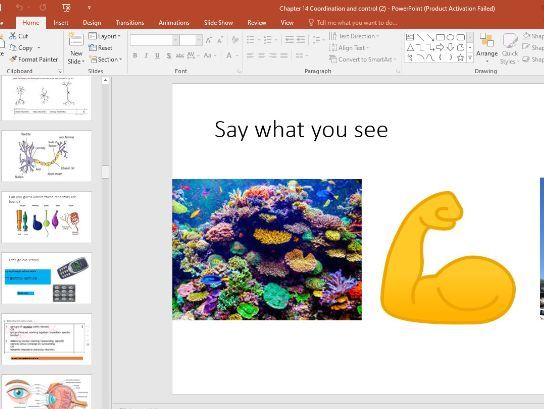Toggle Align Right paragraph alignment

coord(273,56)
